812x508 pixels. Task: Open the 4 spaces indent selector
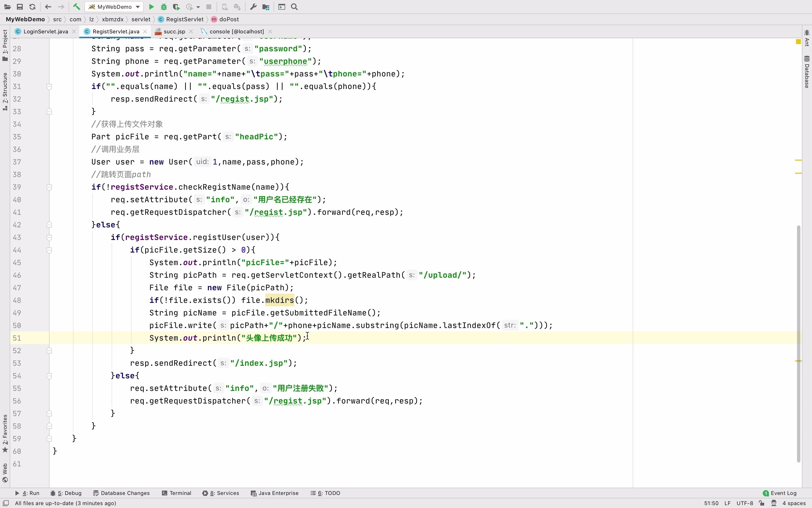click(794, 503)
